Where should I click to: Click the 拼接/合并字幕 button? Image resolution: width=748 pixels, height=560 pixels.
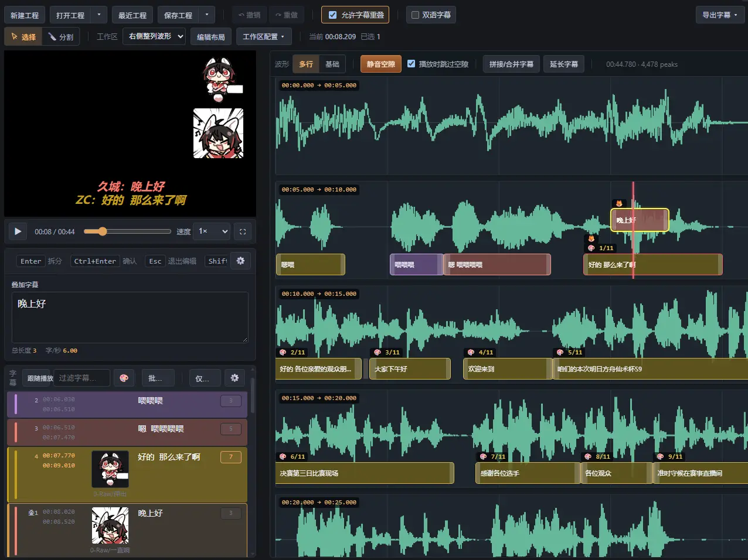[511, 64]
